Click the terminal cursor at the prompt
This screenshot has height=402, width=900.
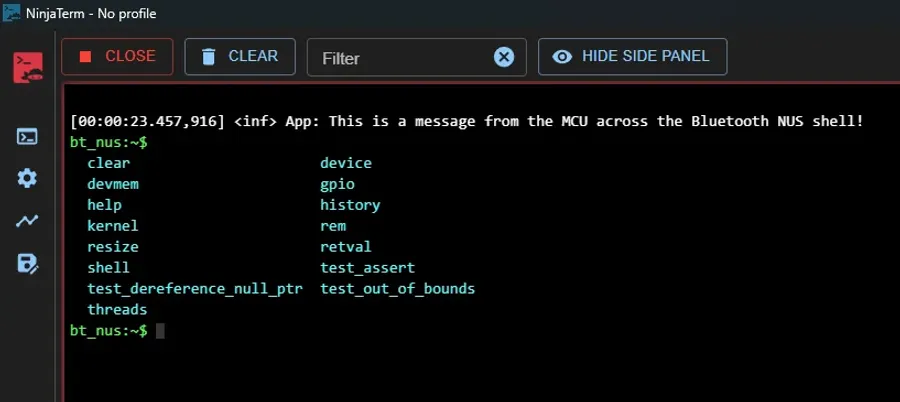[160, 331]
